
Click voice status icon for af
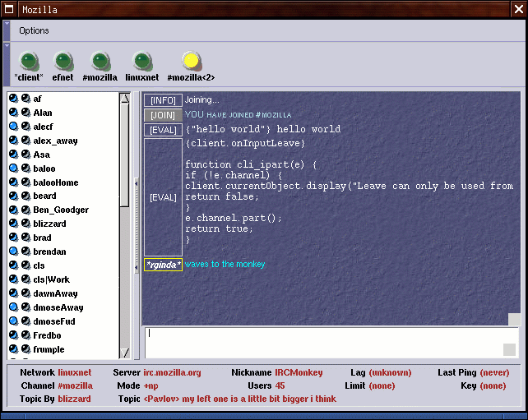(25, 99)
